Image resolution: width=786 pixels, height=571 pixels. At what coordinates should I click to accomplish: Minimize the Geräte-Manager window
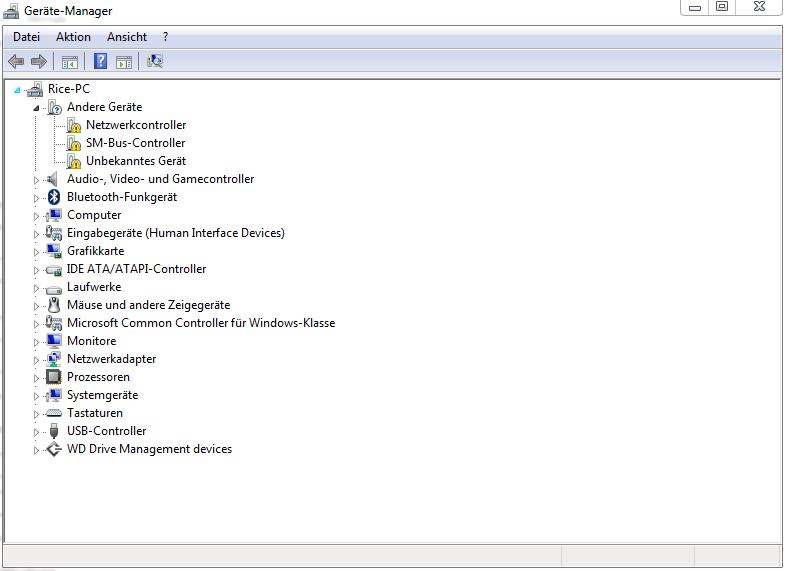coord(695,7)
